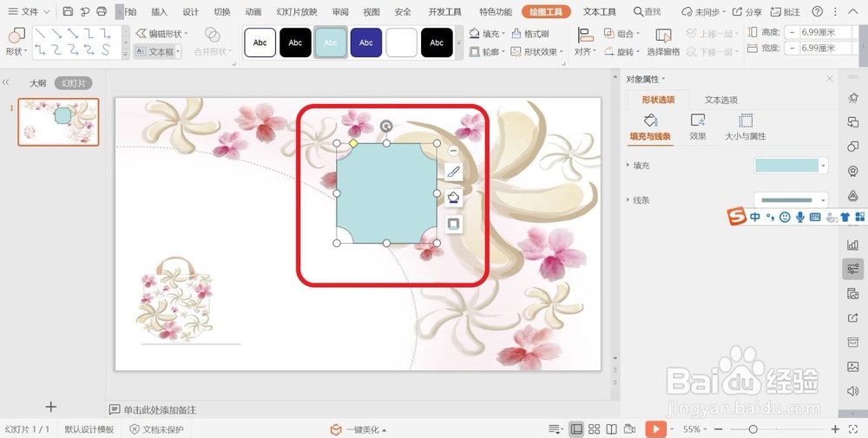This screenshot has height=438, width=868.
Task: Toggle the normal view button in status bar
Action: coord(576,429)
